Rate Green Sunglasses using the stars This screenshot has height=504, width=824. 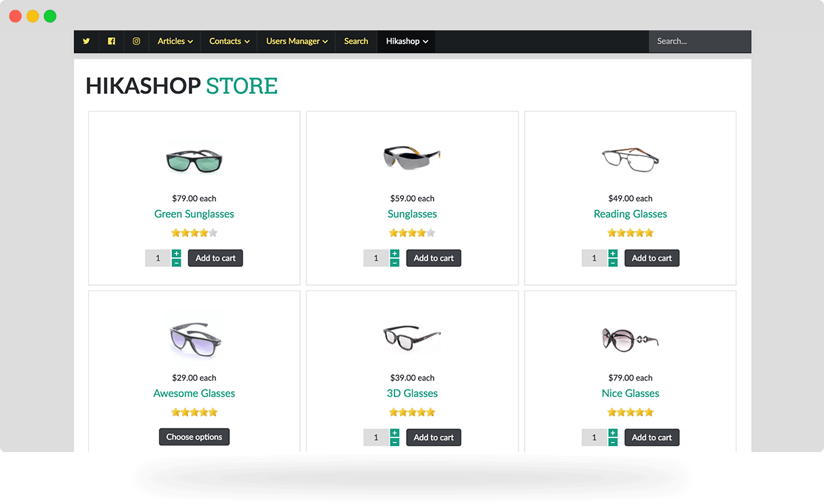(x=194, y=233)
